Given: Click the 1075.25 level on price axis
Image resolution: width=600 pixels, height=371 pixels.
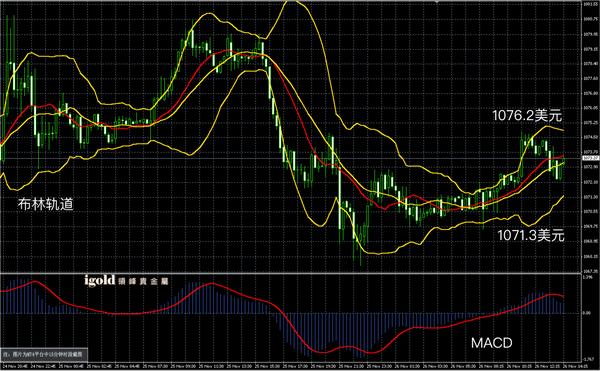Looking at the screenshot, I should (590, 123).
